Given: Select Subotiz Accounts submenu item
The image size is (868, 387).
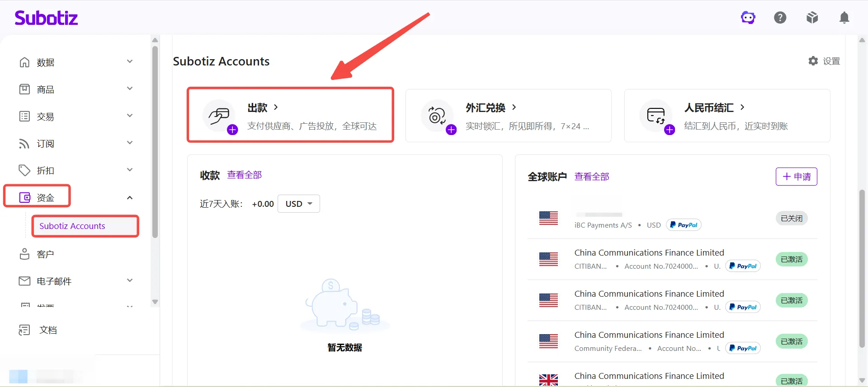Looking at the screenshot, I should pyautogui.click(x=85, y=226).
